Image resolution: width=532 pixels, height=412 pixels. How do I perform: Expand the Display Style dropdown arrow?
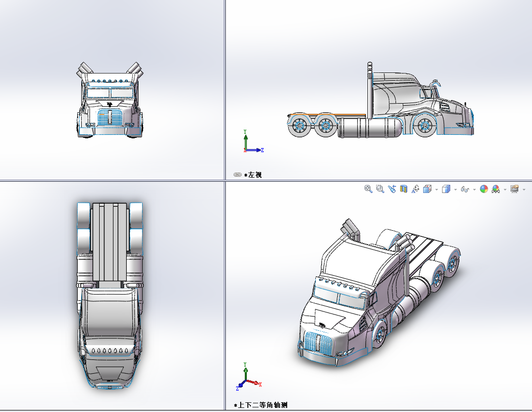point(455,189)
